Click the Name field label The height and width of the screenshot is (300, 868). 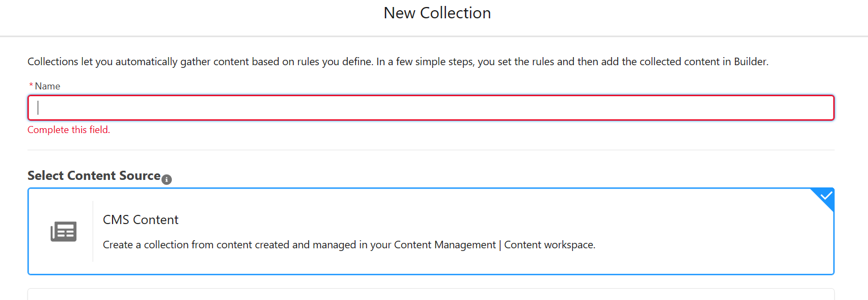[x=47, y=86]
